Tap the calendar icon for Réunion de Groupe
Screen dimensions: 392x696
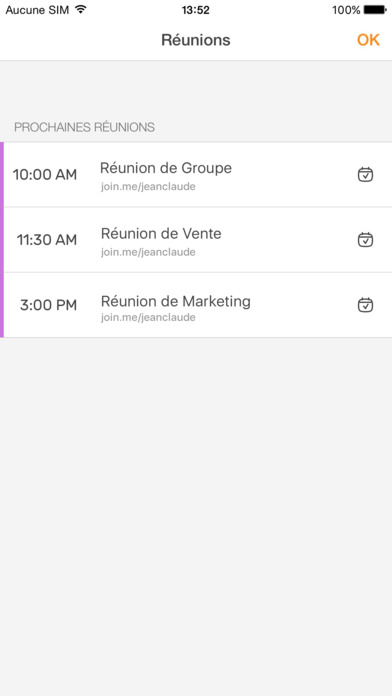point(365,174)
